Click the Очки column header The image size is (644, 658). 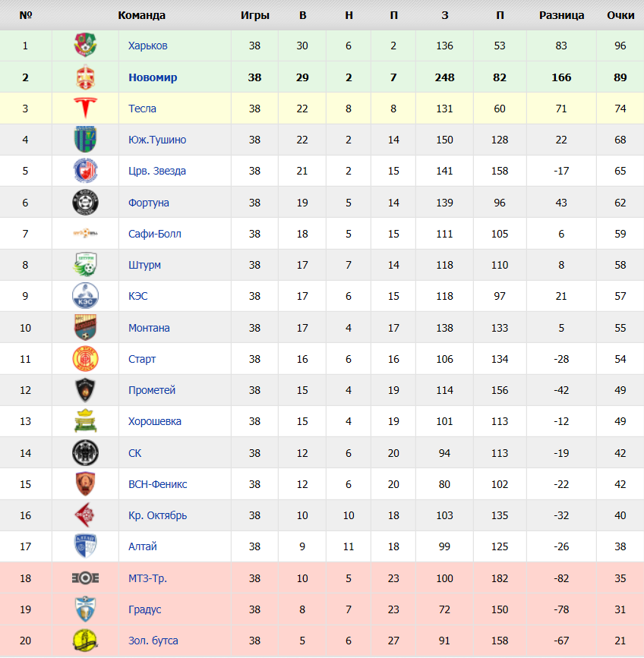tap(620, 15)
